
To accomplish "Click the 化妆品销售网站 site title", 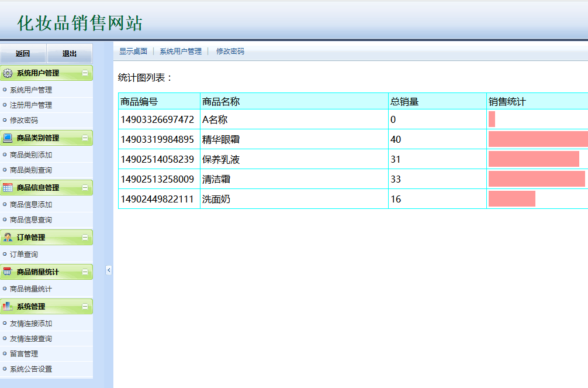I will click(x=80, y=23).
